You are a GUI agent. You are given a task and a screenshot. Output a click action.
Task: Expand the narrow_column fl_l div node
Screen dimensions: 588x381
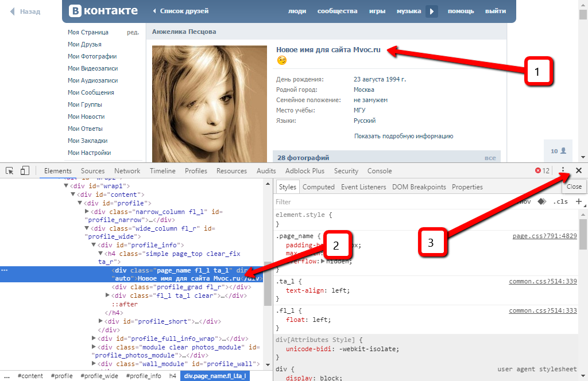click(87, 212)
